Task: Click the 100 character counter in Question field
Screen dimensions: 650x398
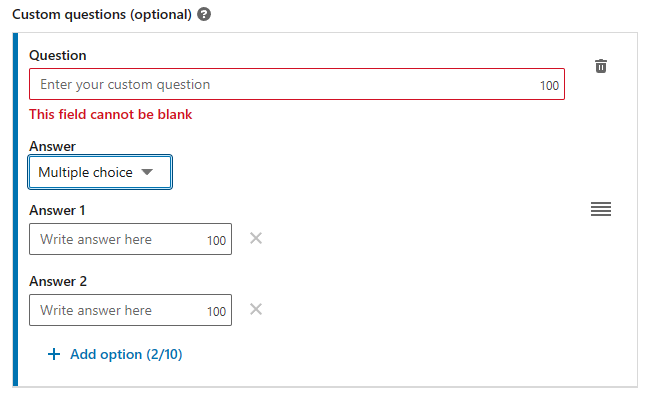Action: [x=549, y=86]
